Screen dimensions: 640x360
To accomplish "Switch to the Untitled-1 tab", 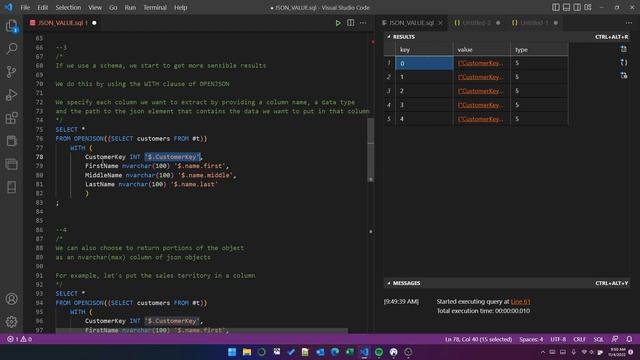I will 534,23.
